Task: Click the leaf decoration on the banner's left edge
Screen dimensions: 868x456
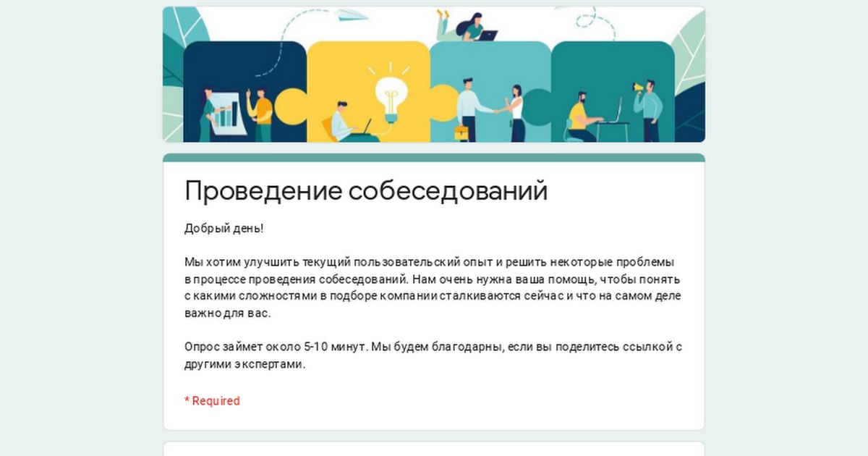Action: 185,36
